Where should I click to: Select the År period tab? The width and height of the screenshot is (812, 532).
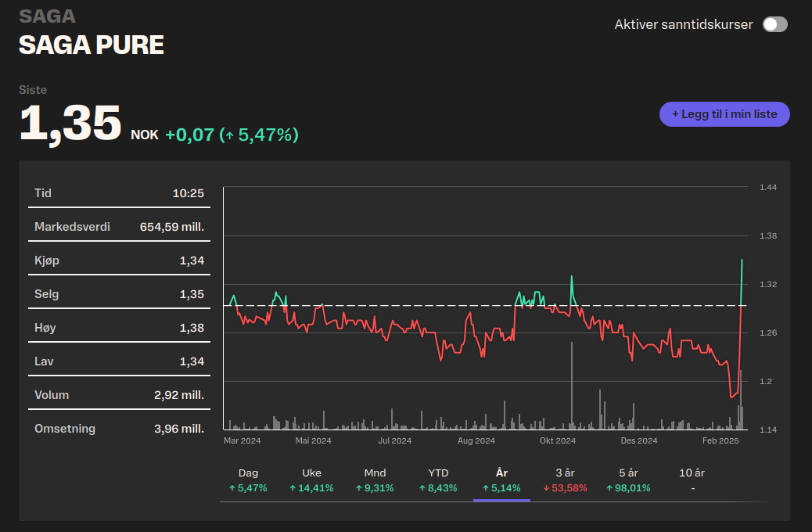[501, 480]
